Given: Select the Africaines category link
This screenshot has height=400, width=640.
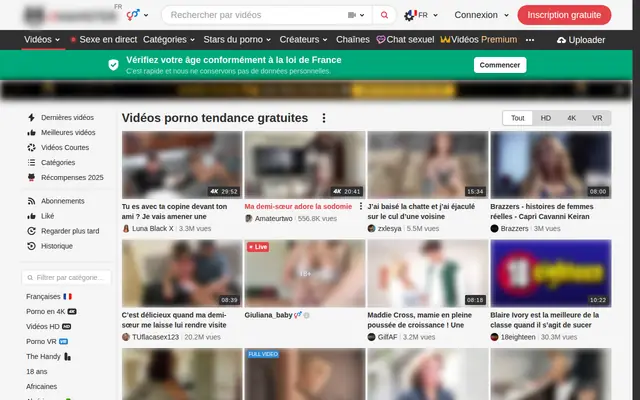Looking at the screenshot, I should [42, 387].
